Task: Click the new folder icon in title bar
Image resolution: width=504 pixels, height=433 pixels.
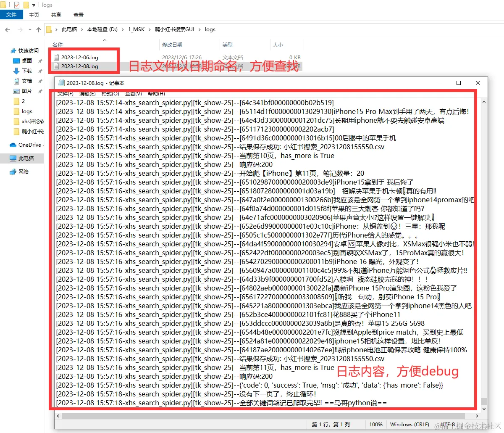Action: pyautogui.click(x=26, y=5)
